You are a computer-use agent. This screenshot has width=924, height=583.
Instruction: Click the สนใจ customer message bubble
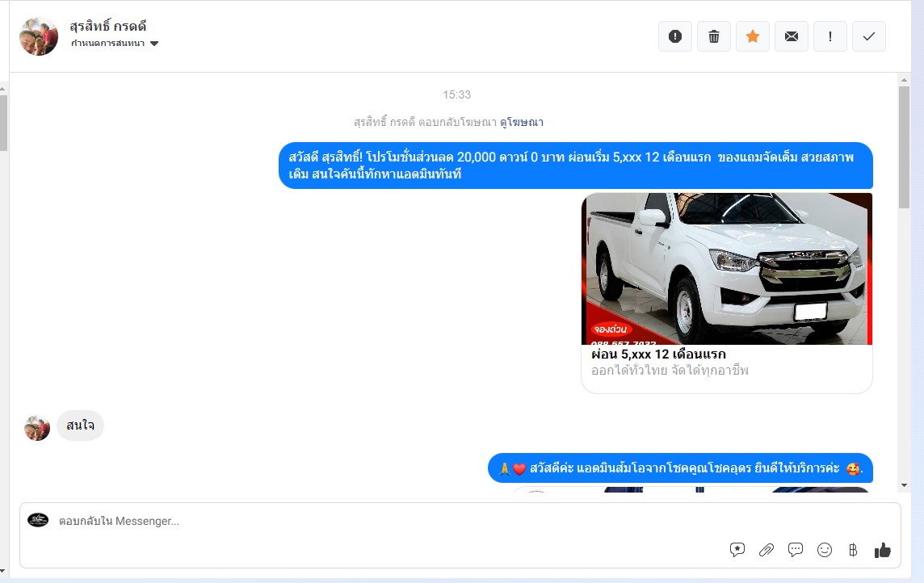tap(80, 426)
